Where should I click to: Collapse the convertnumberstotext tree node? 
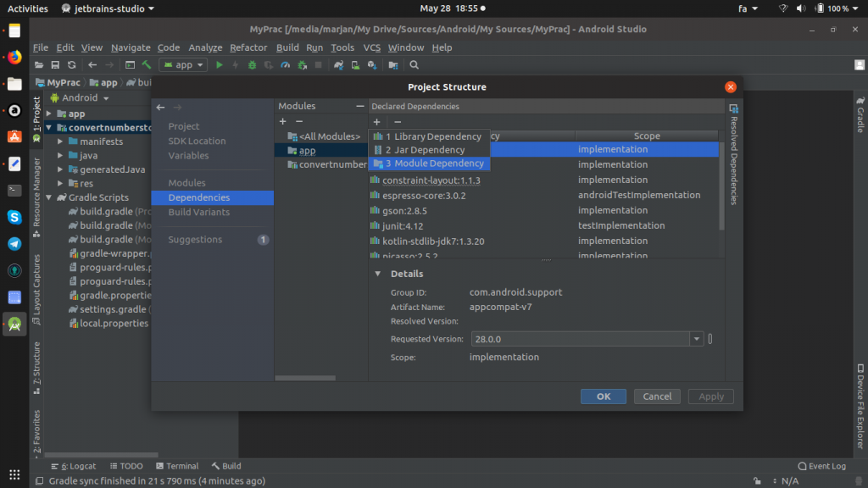pos(49,128)
